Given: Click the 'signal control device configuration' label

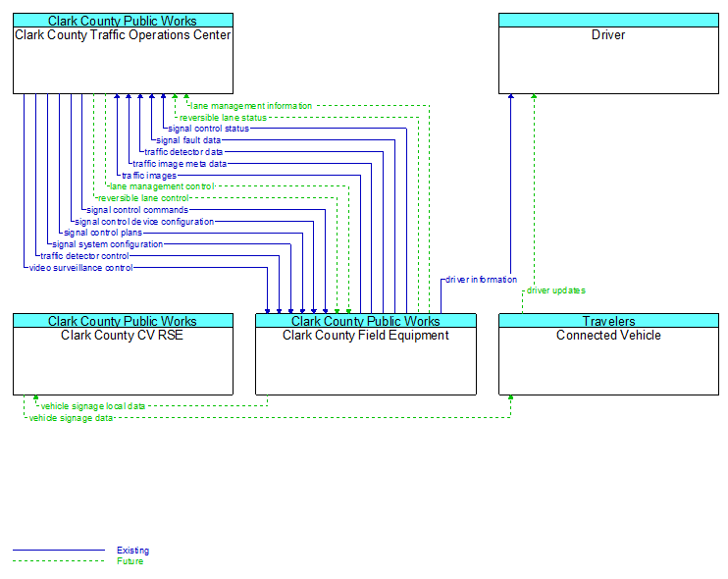Looking at the screenshot, I should [x=144, y=222].
